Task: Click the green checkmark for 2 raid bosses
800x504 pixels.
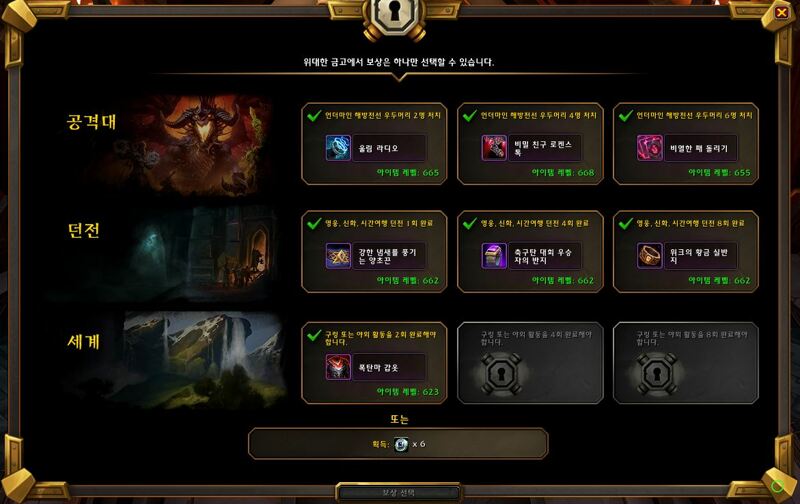Action: pyautogui.click(x=314, y=116)
